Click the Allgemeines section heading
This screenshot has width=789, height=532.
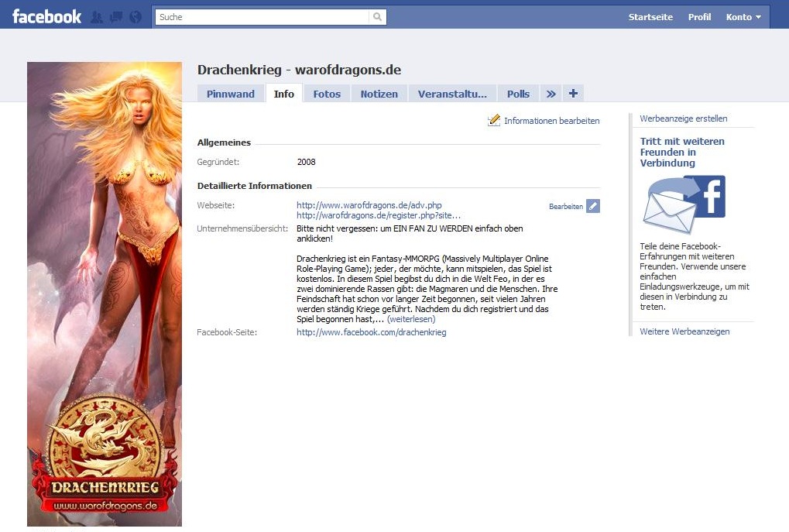(x=224, y=142)
